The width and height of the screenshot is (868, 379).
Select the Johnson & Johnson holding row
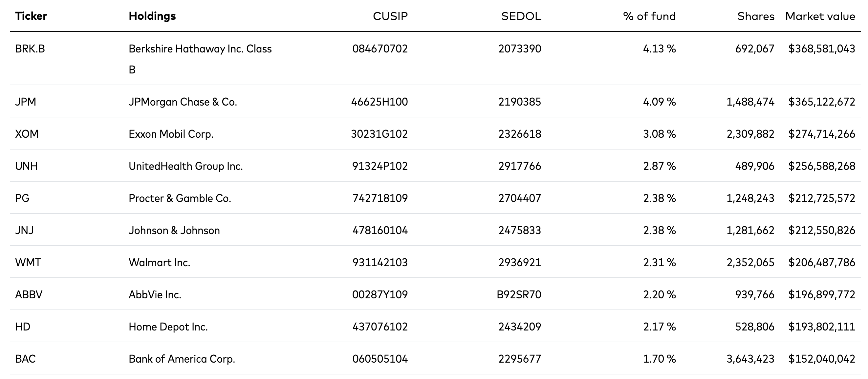tap(174, 230)
